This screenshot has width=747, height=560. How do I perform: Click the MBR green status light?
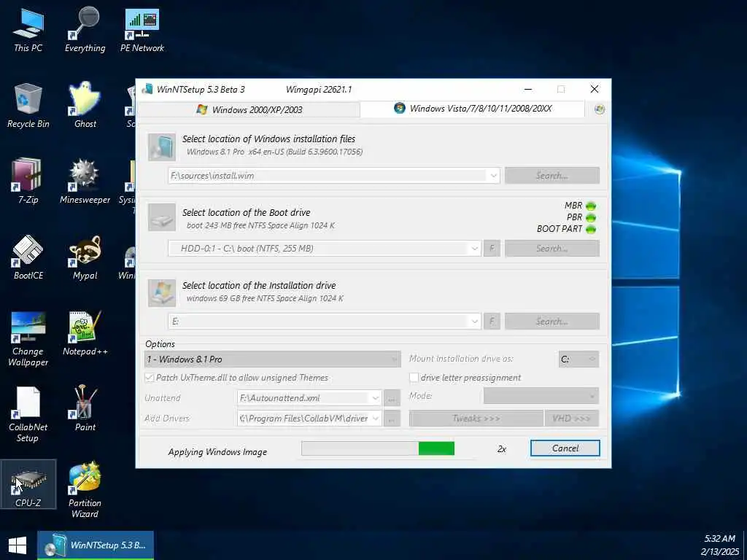pos(591,206)
